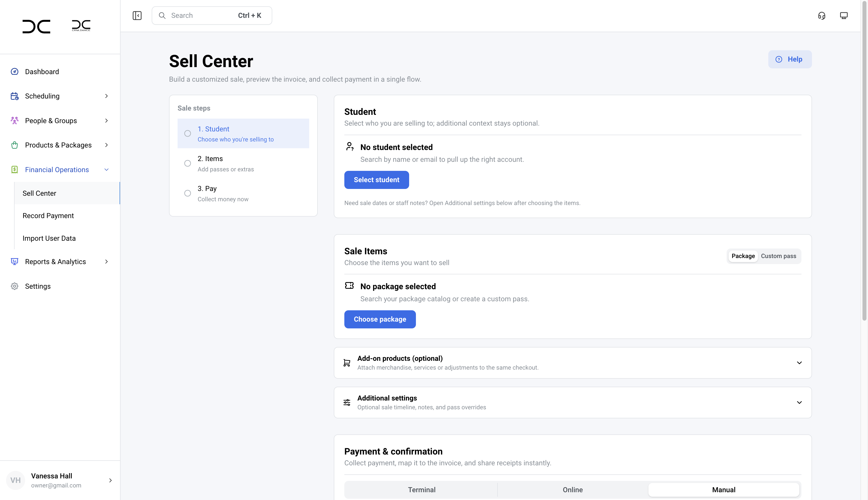Click the Scheduling calendar icon
This screenshot has height=500, width=868.
click(14, 96)
